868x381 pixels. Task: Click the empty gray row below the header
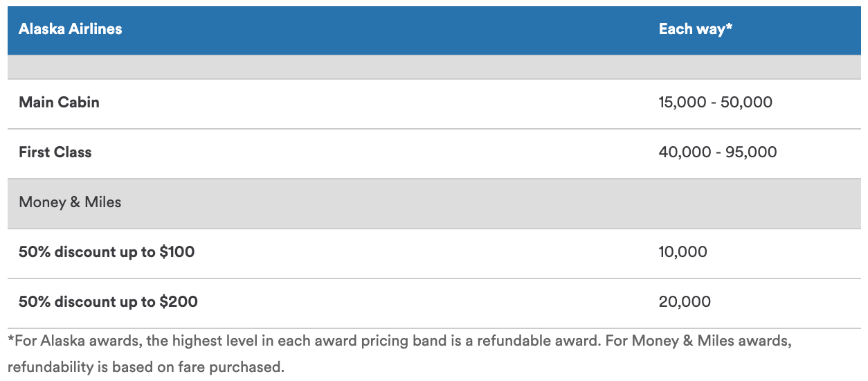point(434,67)
